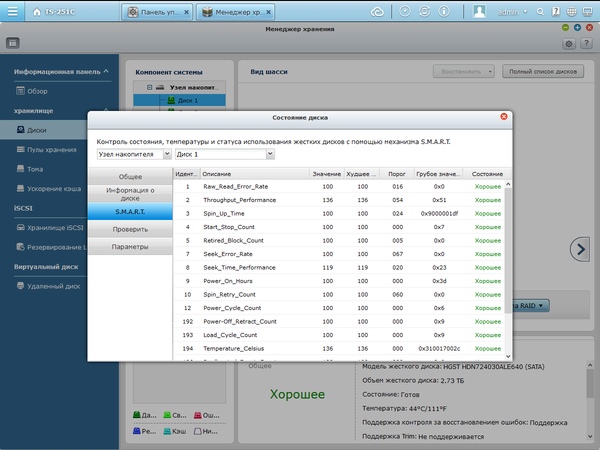Open the Проверить tab
The image size is (600, 450).
coord(130,229)
